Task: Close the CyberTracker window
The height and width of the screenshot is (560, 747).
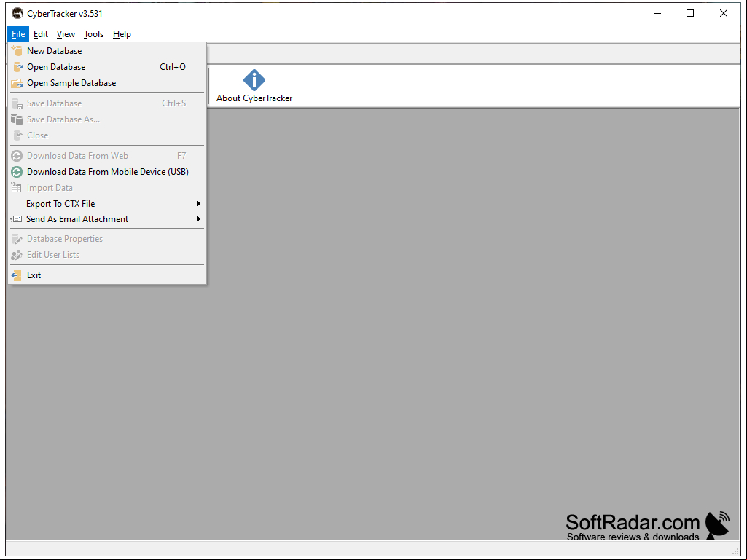Action: click(723, 13)
